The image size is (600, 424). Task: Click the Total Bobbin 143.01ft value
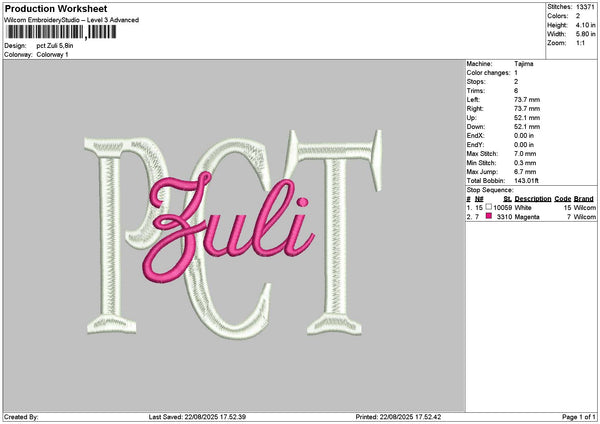(526, 181)
